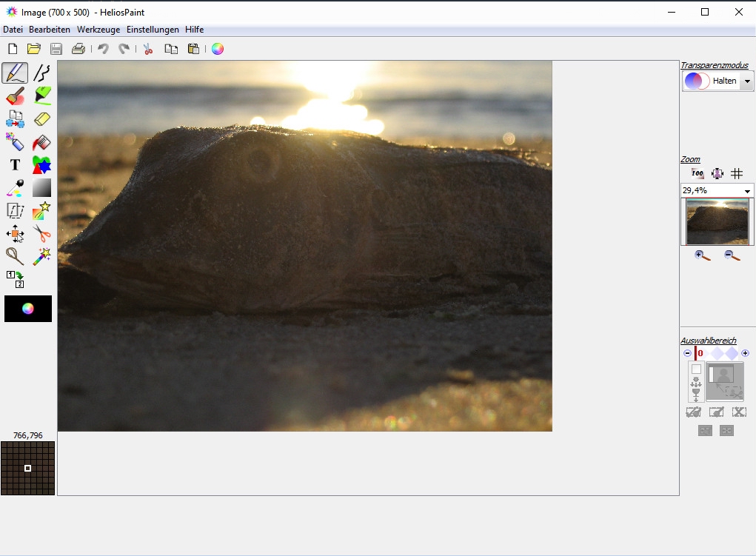The image size is (756, 556).
Task: Select the pencil drawing tool
Action: [x=15, y=73]
